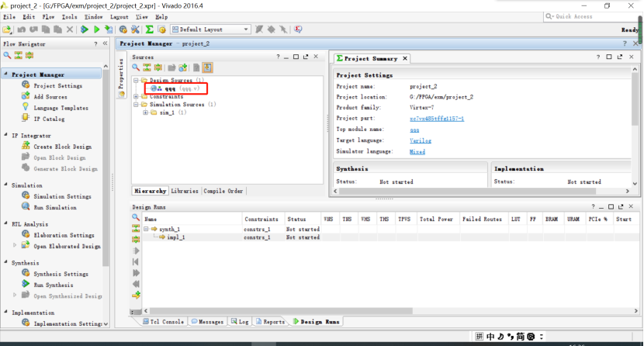The width and height of the screenshot is (644, 346).
Task: Collapse the Flow Navigator with double chevron
Action: (106, 43)
